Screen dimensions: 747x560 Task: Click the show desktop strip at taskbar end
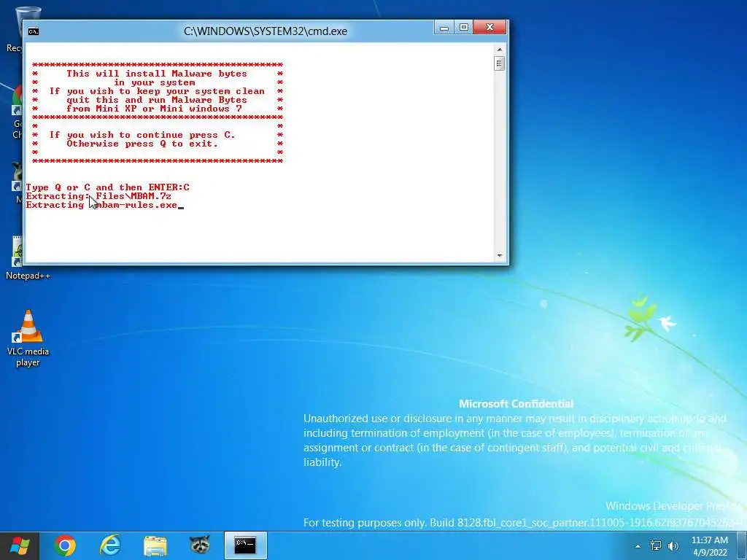coord(742,545)
